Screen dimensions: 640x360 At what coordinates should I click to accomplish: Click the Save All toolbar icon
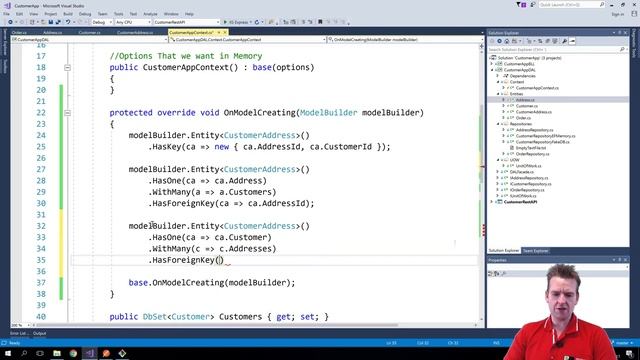point(58,22)
